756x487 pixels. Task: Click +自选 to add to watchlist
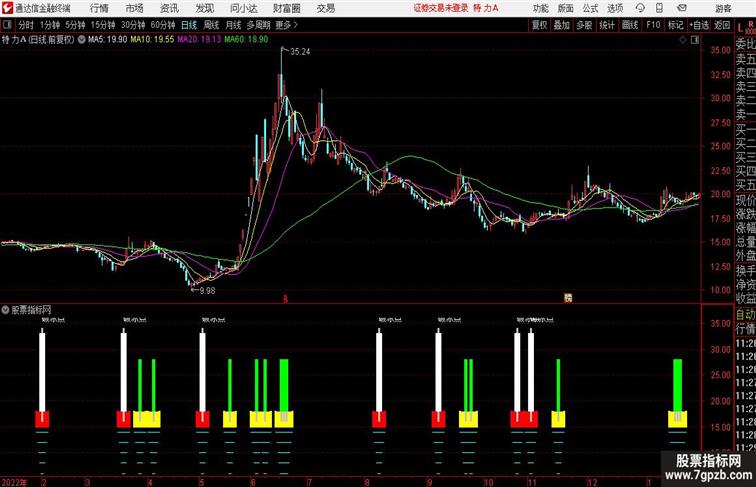click(699, 25)
